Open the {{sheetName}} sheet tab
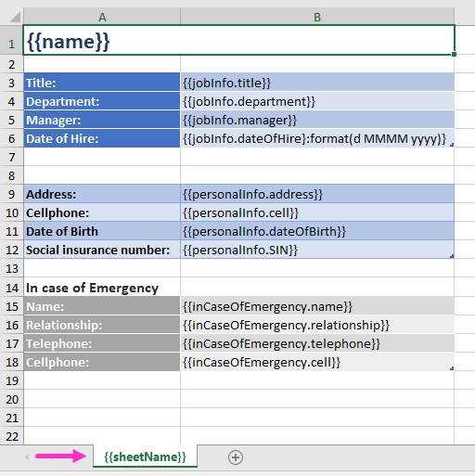The image size is (475, 476). click(x=145, y=457)
